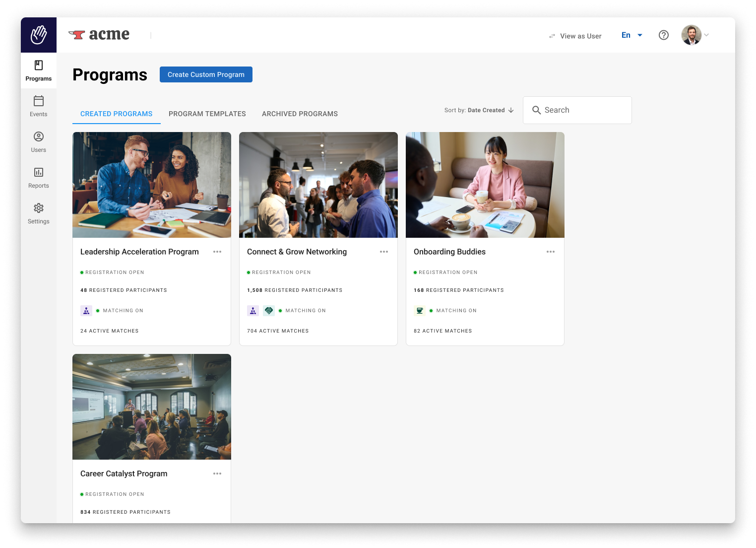Screen dimensions: 756x548
Task: Switch to Archived Programs tab
Action: (300, 114)
